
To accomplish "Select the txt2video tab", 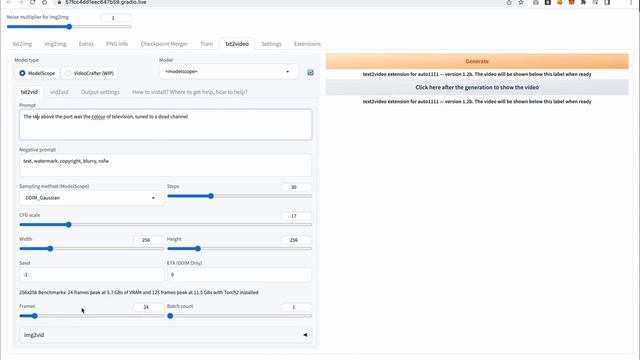I will [237, 44].
